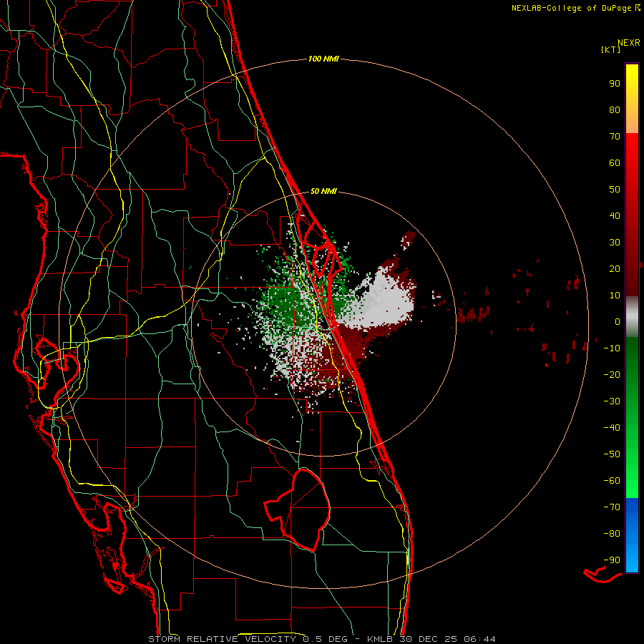This screenshot has width=644, height=644.
Task: Click the 100 NMI range ring label
Action: [323, 59]
